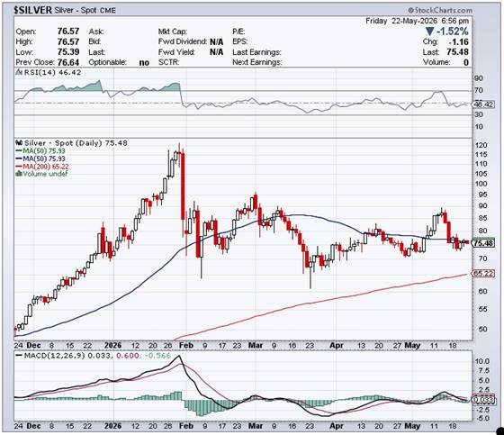Click the 0.033 value tag on MACD axis
The image size is (504, 435).
pyautogui.click(x=484, y=400)
